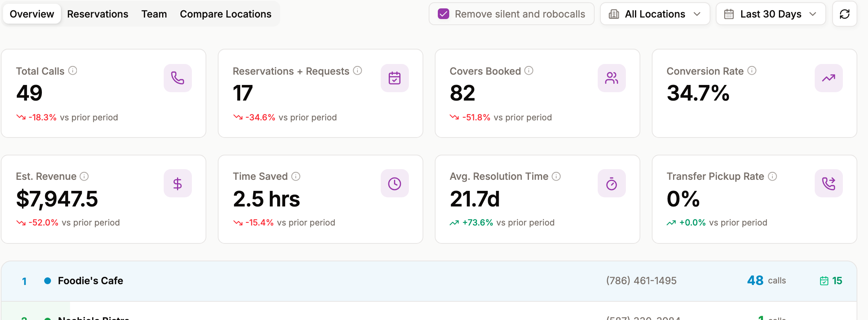This screenshot has height=320, width=868.
Task: Click the calendar icon in Last 30 Days selector
Action: point(729,14)
